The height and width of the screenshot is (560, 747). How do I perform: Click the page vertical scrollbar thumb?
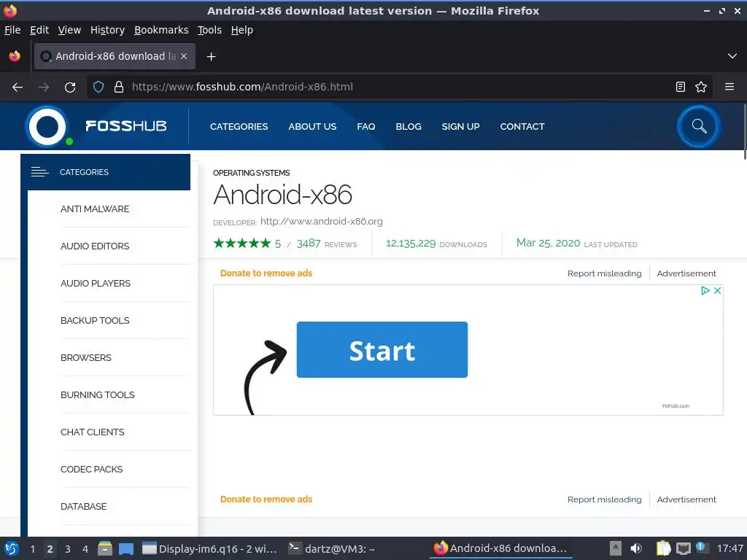click(745, 132)
